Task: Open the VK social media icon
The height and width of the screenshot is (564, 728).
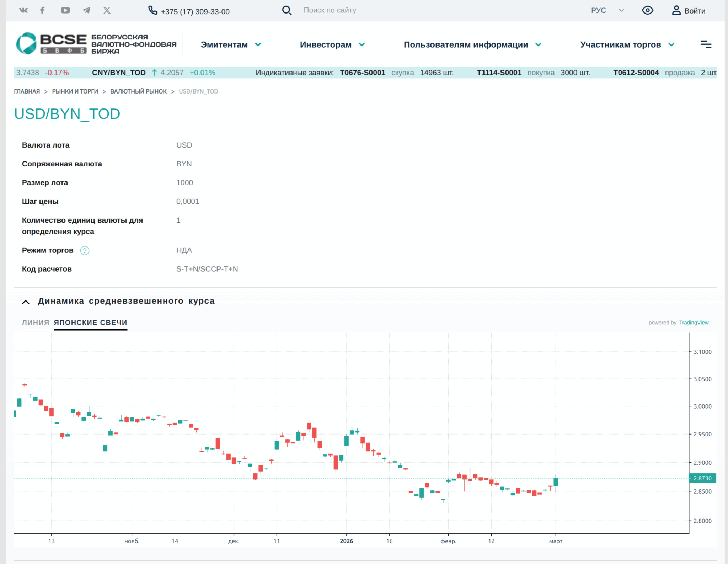Action: click(23, 10)
